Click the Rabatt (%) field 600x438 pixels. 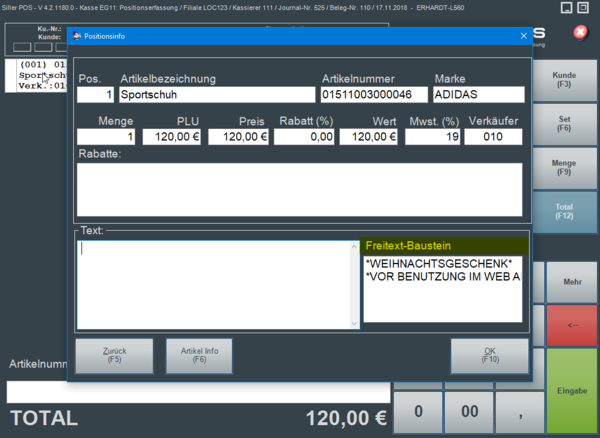coord(304,137)
